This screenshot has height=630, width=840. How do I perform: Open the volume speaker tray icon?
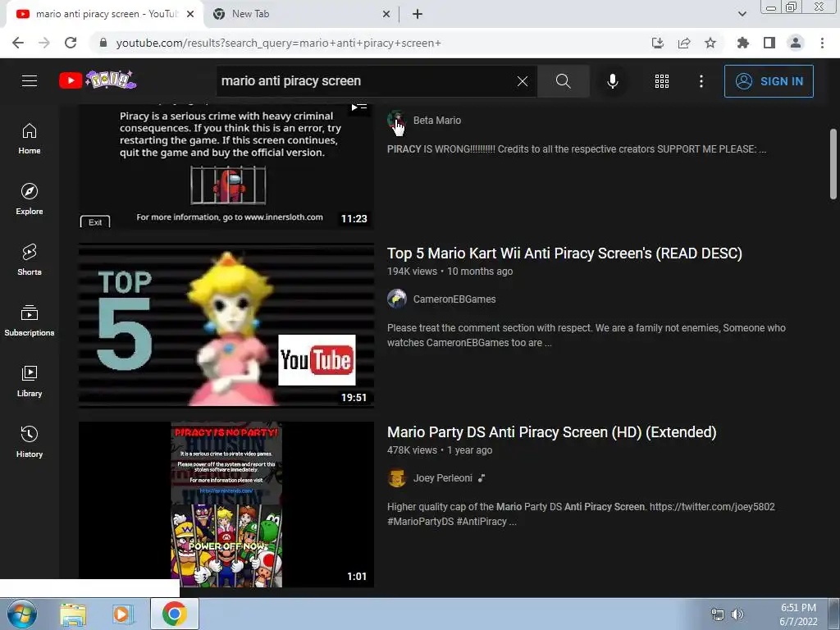(737, 614)
